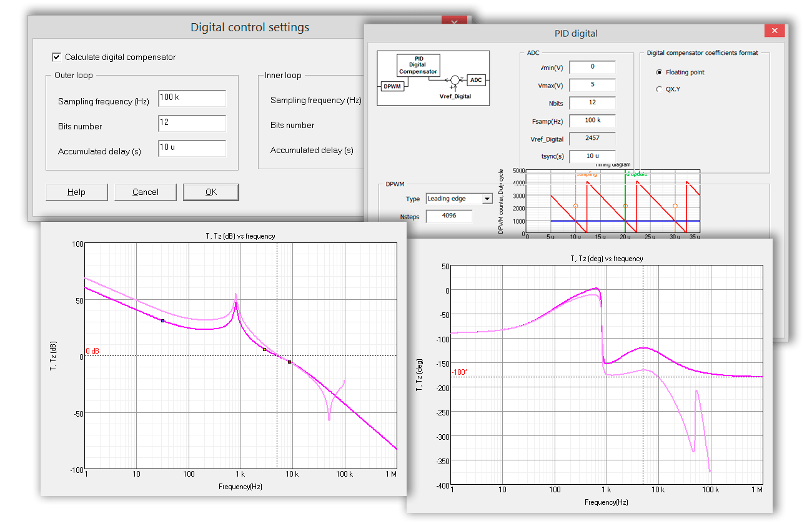
Task: Click the blue marker on gain plot
Action: (x=163, y=320)
